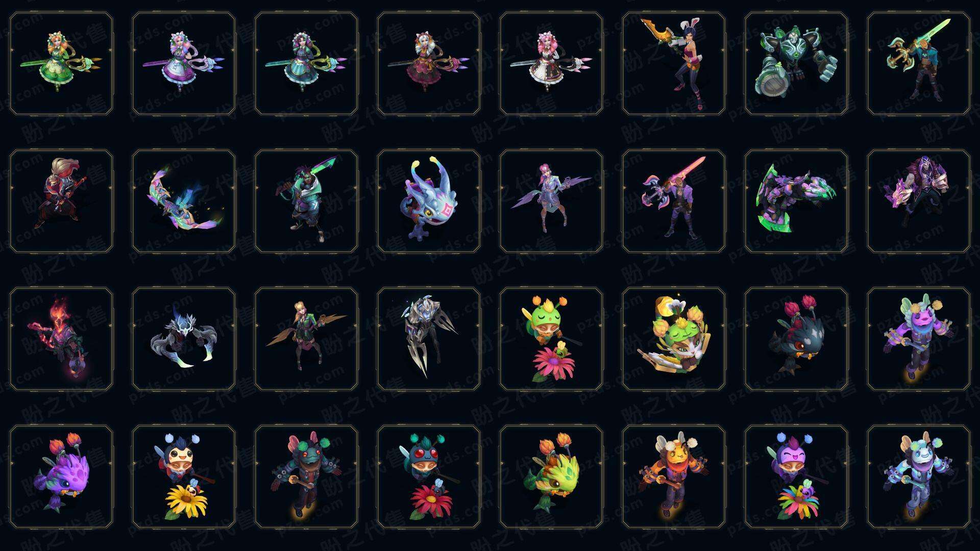The height and width of the screenshot is (551, 980).
Task: Select the green-dress maid skin thumbnail
Action: click(x=61, y=64)
